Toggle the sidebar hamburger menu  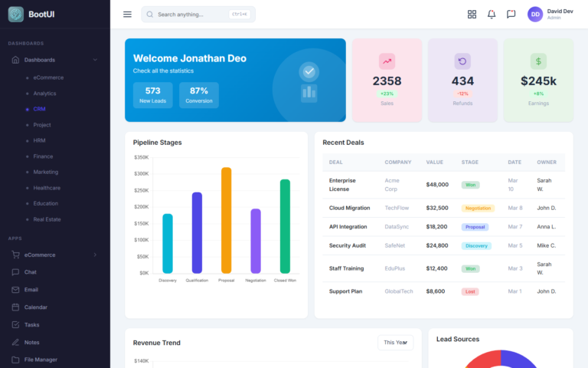pyautogui.click(x=127, y=15)
